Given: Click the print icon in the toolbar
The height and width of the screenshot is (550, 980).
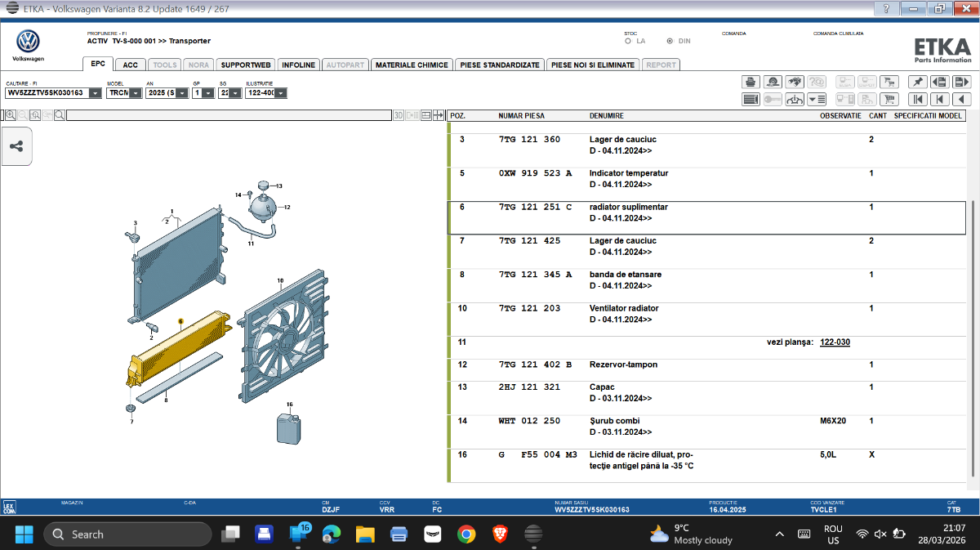Looking at the screenshot, I should pyautogui.click(x=751, y=82).
